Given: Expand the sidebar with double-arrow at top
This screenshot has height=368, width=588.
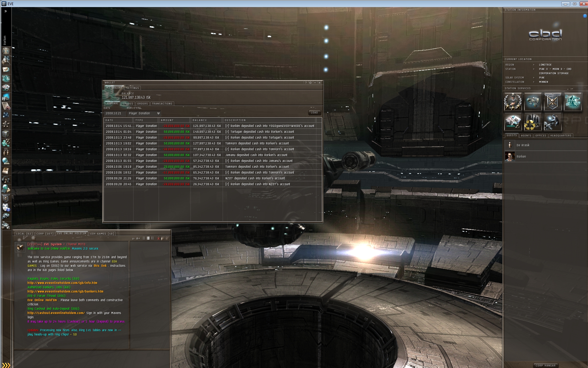Looking at the screenshot, I should [x=6, y=11].
